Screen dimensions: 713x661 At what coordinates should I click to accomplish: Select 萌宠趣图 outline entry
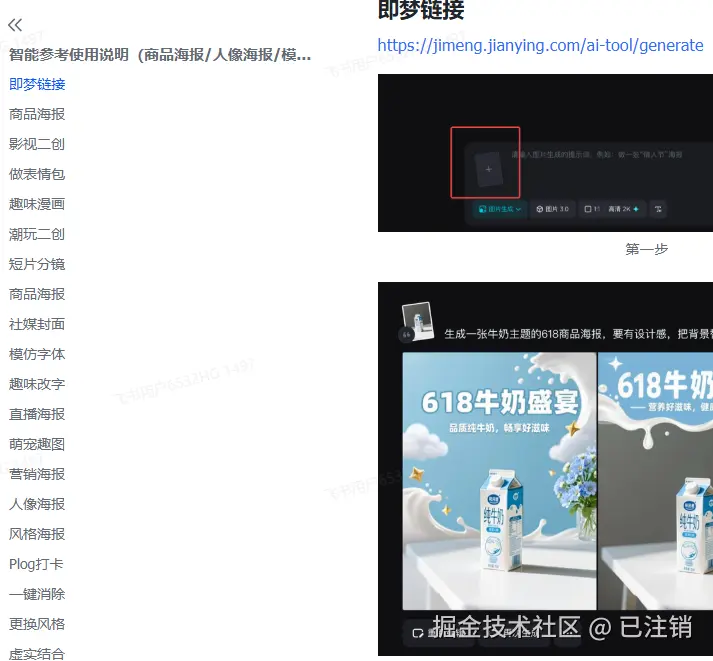click(x=37, y=444)
